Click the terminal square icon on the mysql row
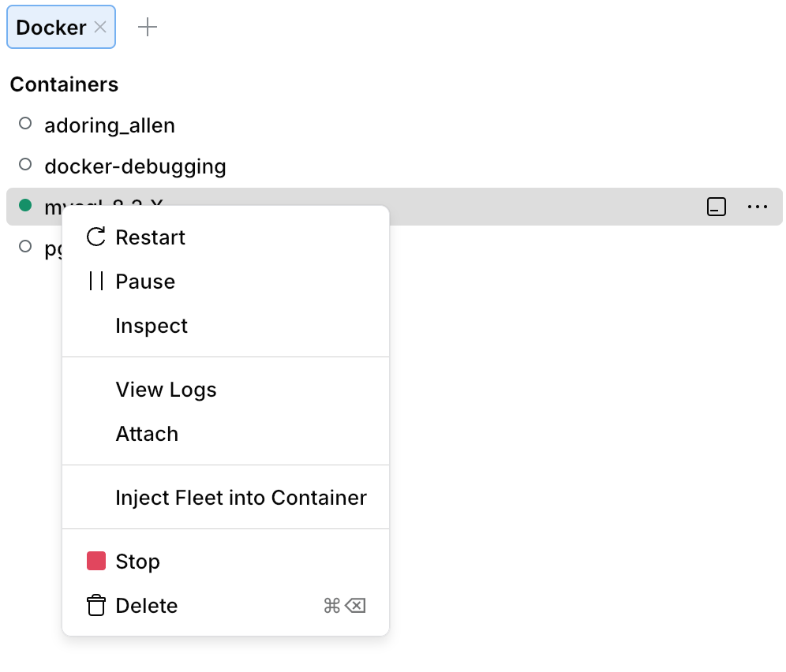Viewport: 786px width, 672px height. pyautogui.click(x=716, y=207)
